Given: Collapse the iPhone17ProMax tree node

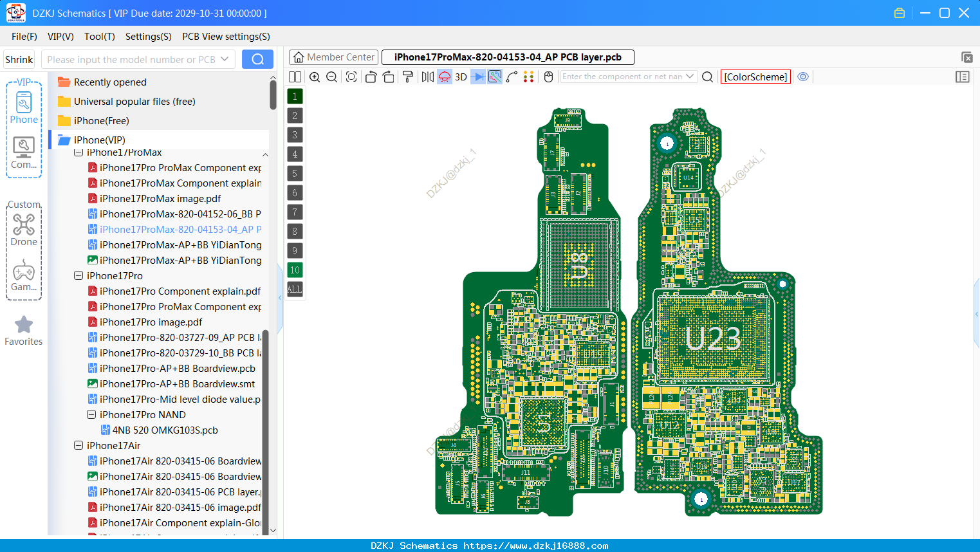Looking at the screenshot, I should click(x=79, y=152).
